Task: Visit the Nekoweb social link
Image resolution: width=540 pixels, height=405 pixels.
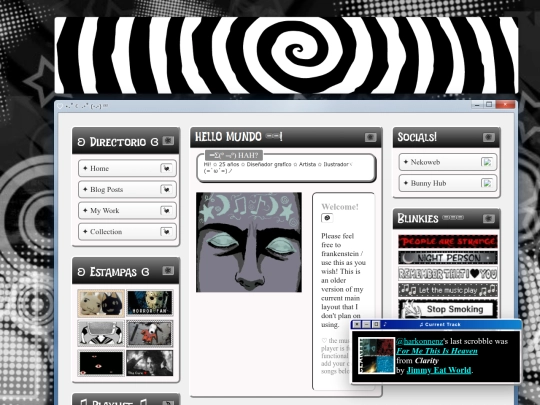Action: coord(448,162)
